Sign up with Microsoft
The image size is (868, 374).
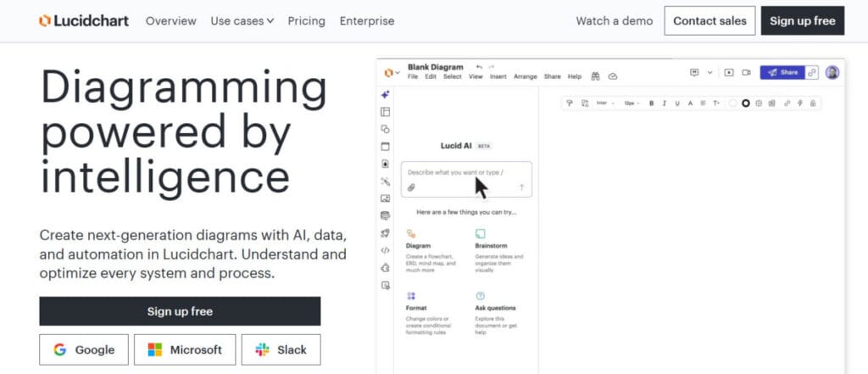tap(184, 349)
